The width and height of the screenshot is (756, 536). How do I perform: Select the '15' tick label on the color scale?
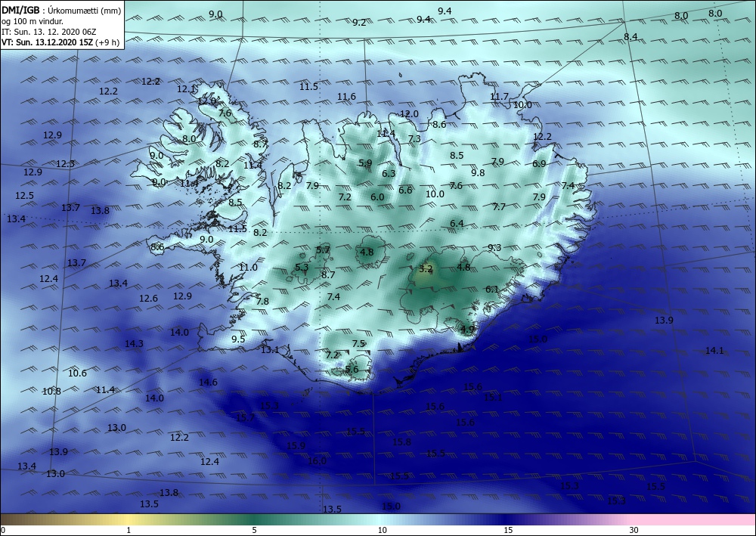[508, 530]
